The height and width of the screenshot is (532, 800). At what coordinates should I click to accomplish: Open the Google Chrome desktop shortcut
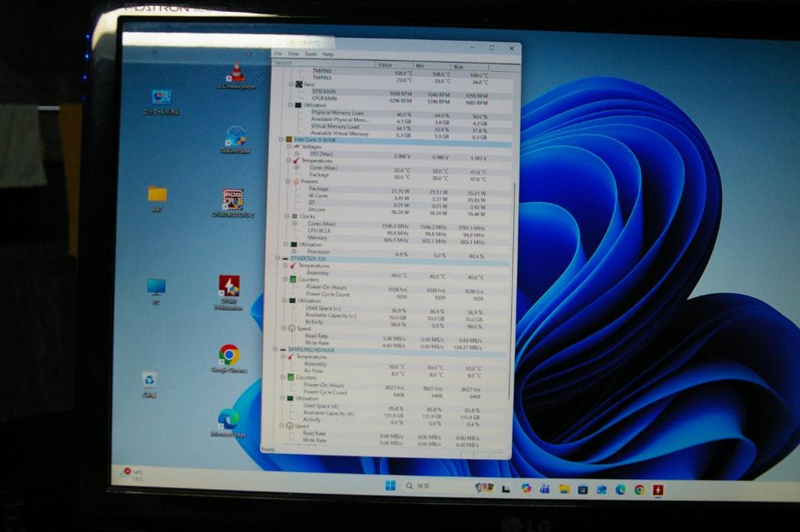coord(229,359)
